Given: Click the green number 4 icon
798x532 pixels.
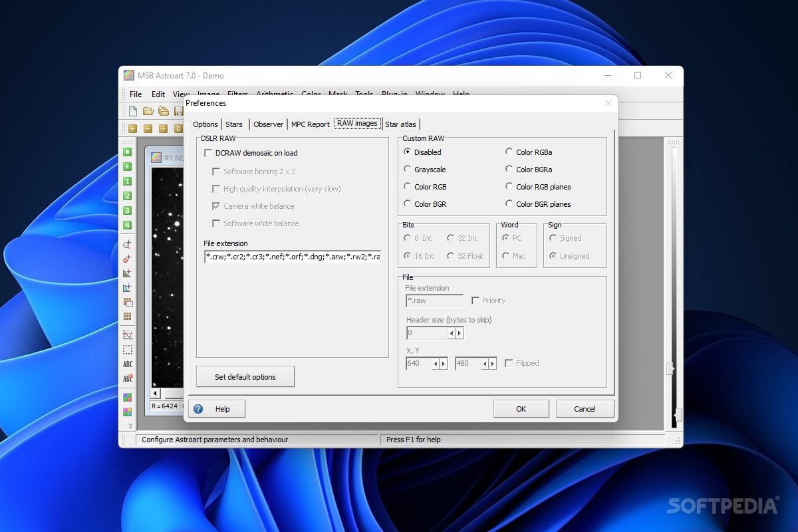Looking at the screenshot, I should coord(127,225).
